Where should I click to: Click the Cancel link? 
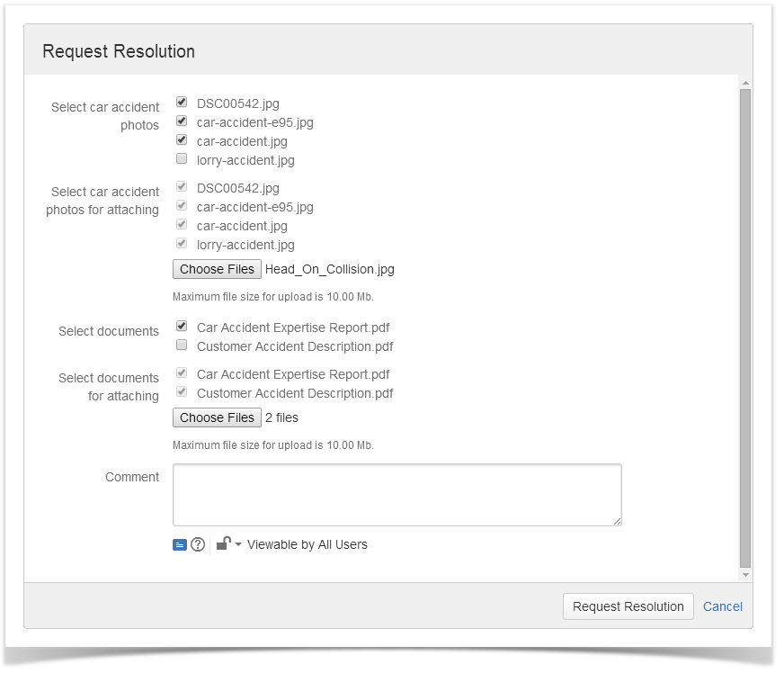coord(723,606)
